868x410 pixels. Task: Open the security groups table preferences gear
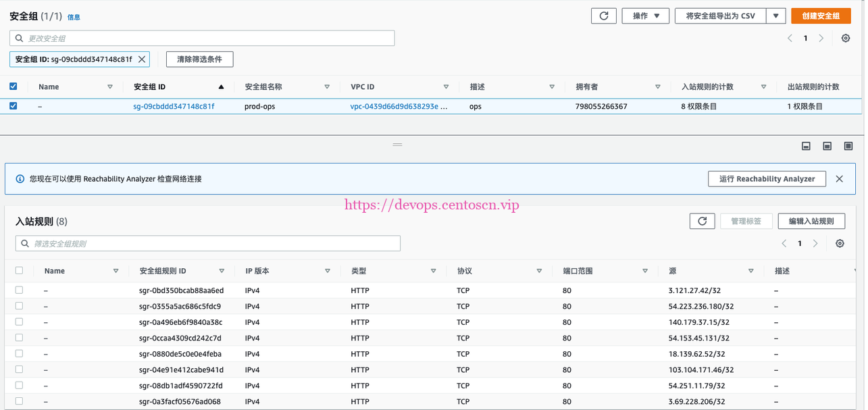click(x=846, y=39)
